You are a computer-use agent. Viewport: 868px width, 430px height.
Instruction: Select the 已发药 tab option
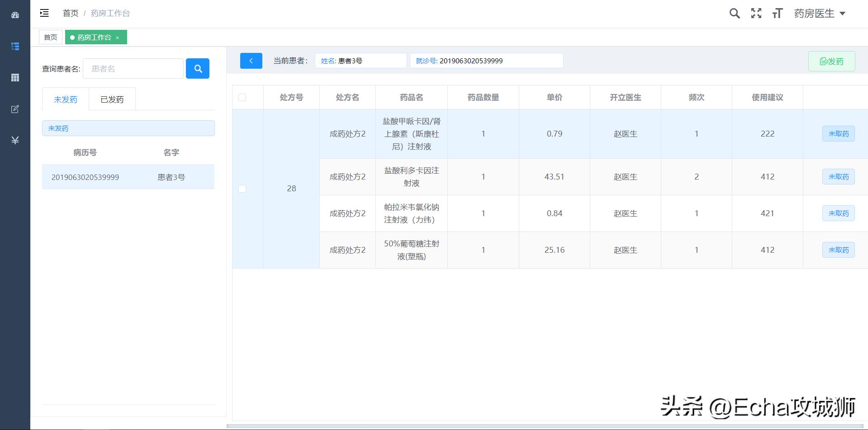coord(112,99)
